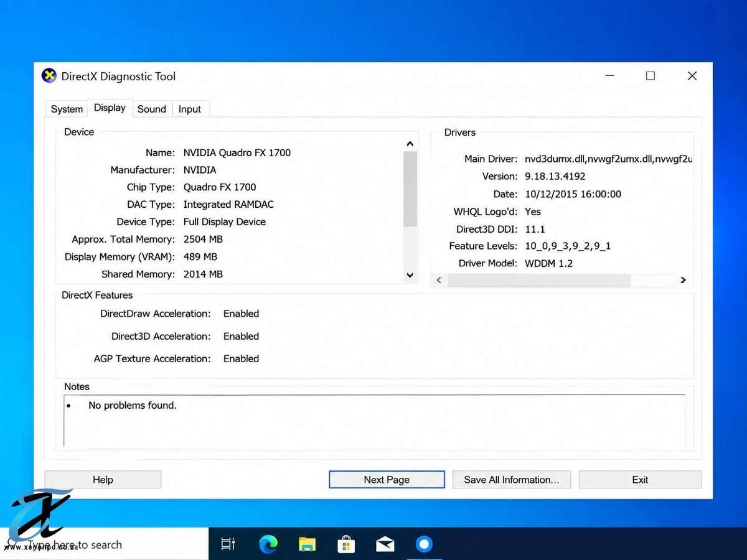The image size is (747, 560).
Task: Click the DirectX Diagnostic Tool title icon
Action: (x=49, y=76)
